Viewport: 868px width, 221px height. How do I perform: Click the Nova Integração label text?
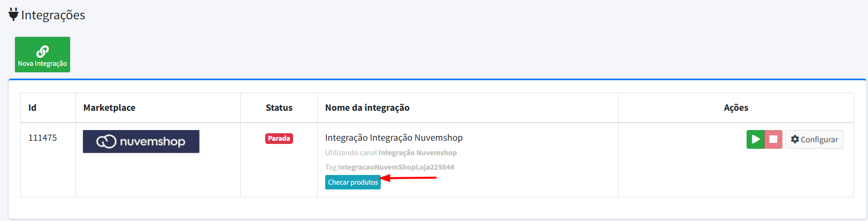[x=42, y=64]
